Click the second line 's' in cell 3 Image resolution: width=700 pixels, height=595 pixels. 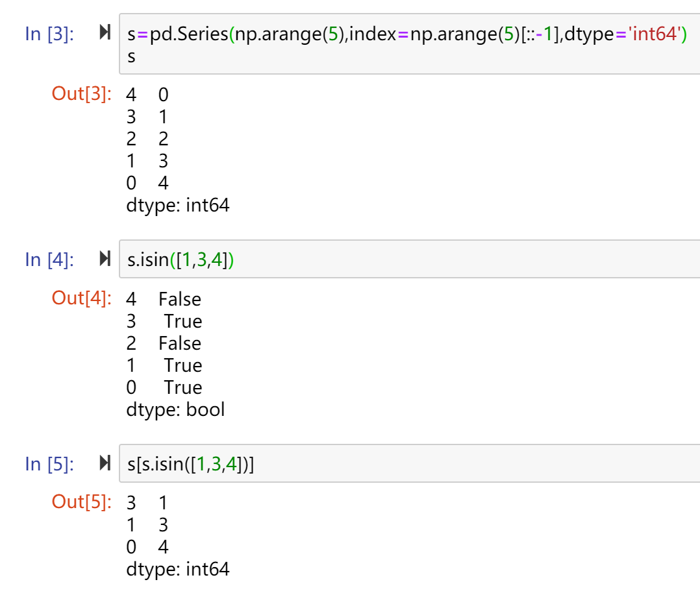[131, 56]
